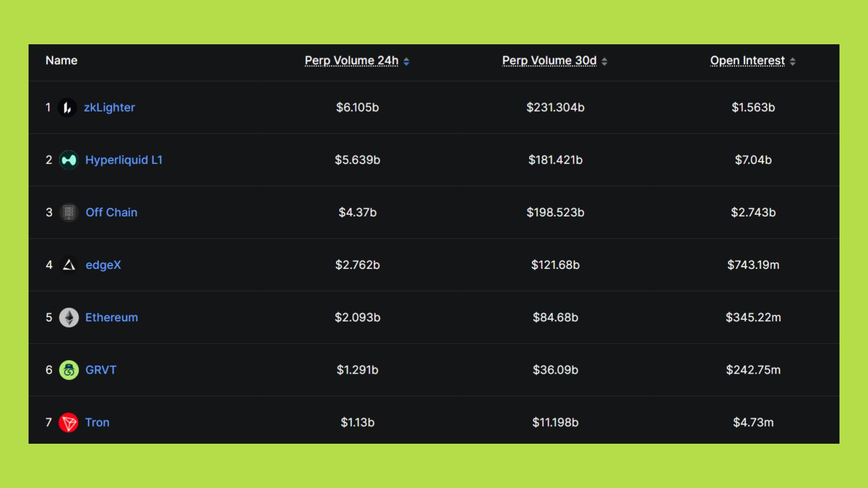Open the zkLighter chain link
868x488 pixels.
(109, 108)
